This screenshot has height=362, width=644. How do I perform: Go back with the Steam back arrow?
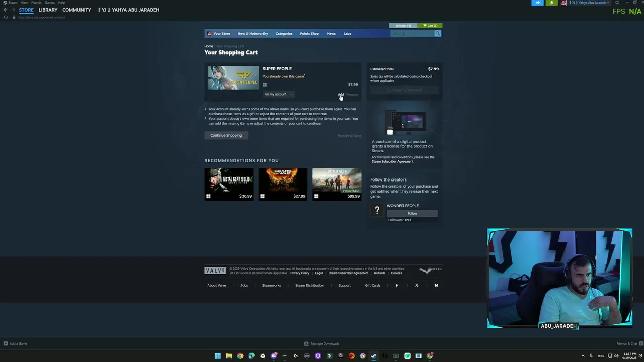click(5, 10)
